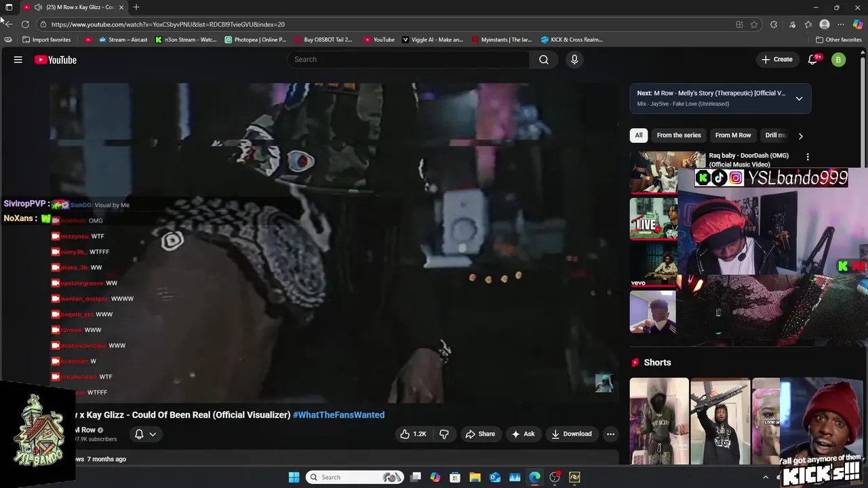Open the Edge profile icon
Screen dimensions: 868x488
(x=825, y=24)
